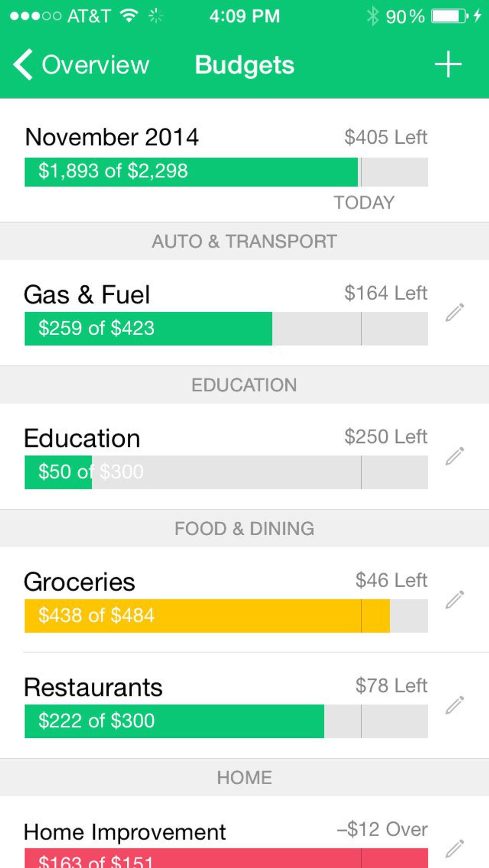
Task: Tap the back chevron arrow icon
Action: click(23, 64)
